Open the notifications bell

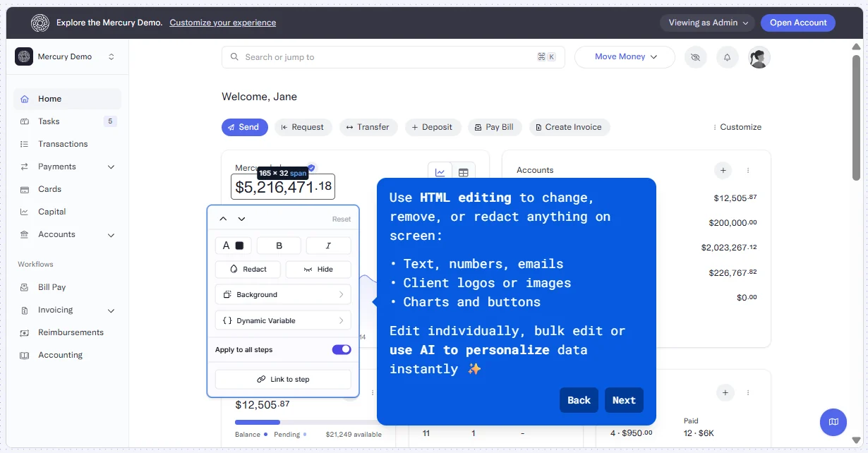click(728, 57)
